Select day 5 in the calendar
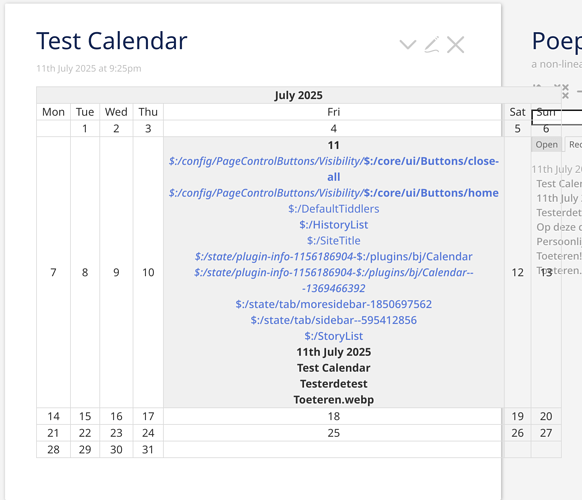Image resolution: width=582 pixels, height=500 pixels. pos(517,129)
